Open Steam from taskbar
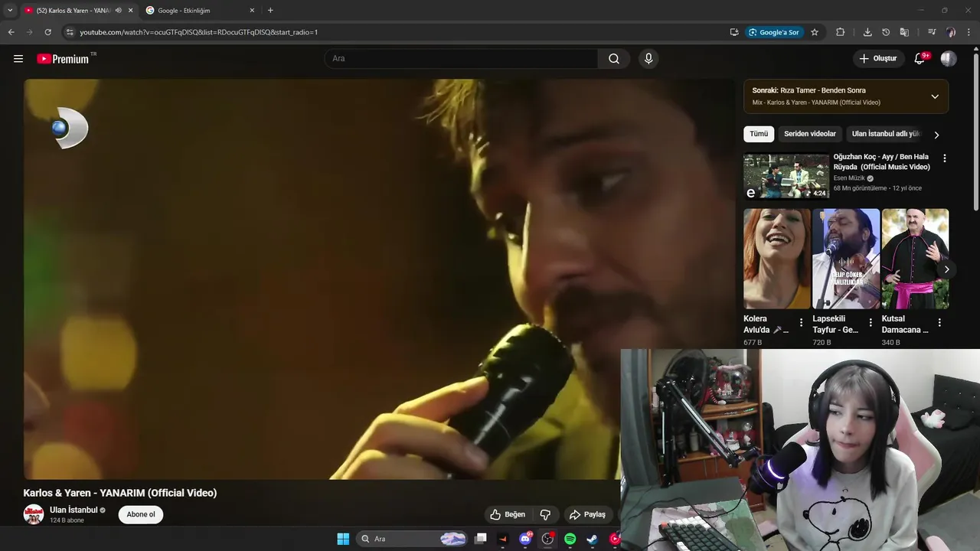The image size is (980, 551). point(592,539)
